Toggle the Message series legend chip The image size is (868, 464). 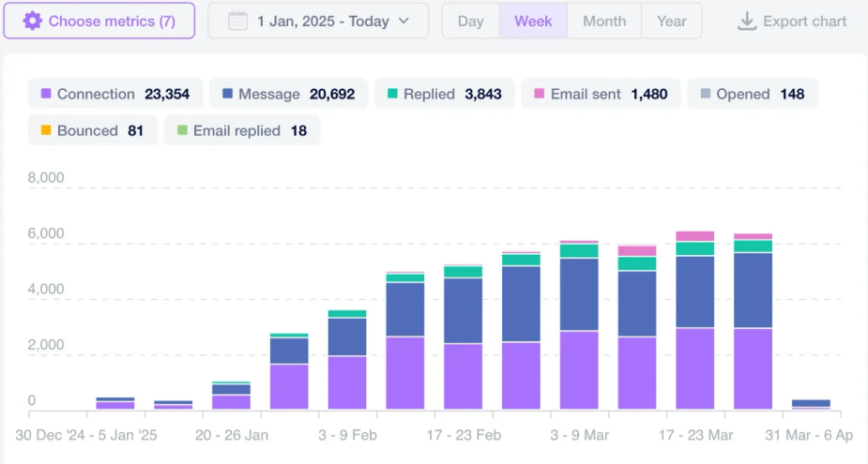[290, 94]
